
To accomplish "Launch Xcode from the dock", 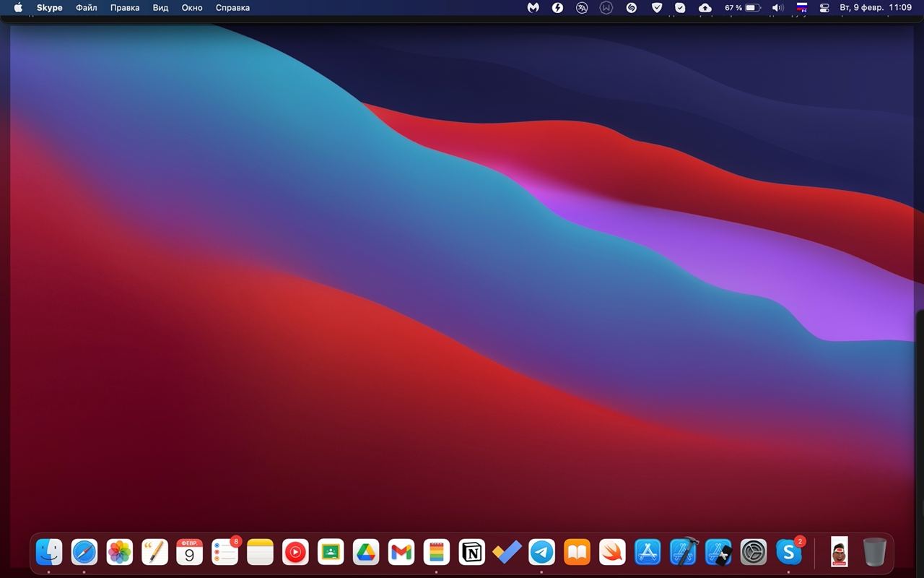I will (684, 553).
